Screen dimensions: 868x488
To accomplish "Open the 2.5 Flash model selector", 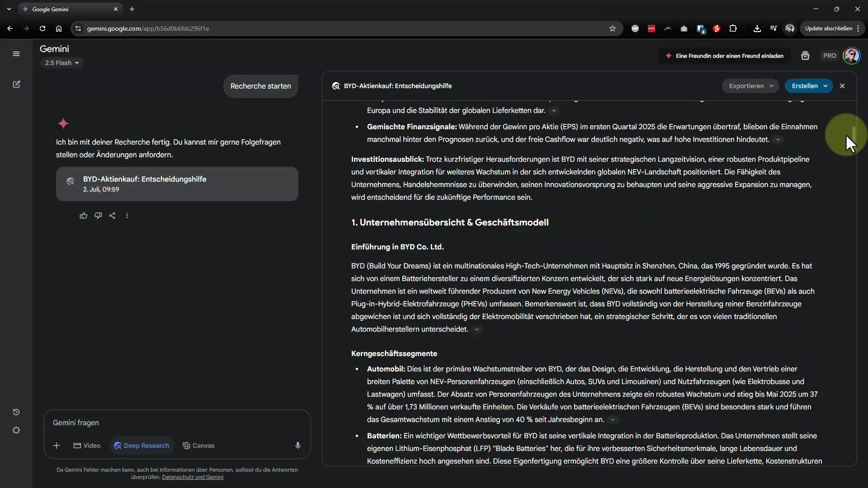I will pos(62,63).
